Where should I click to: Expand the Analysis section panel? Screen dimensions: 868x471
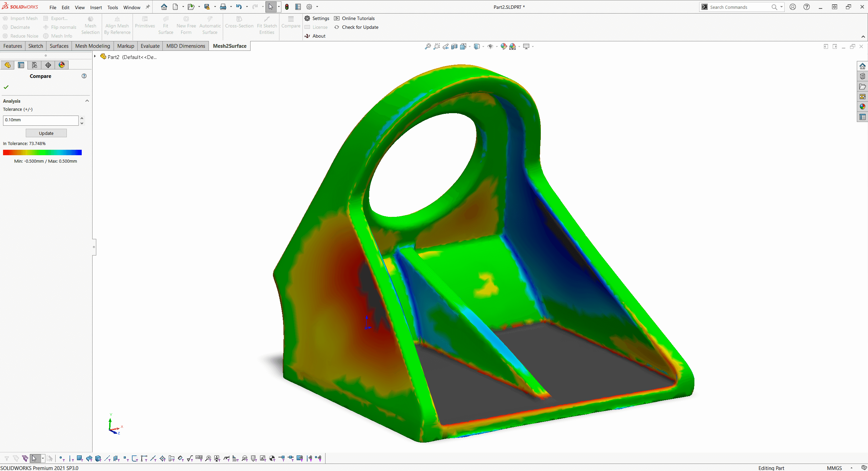pyautogui.click(x=86, y=100)
